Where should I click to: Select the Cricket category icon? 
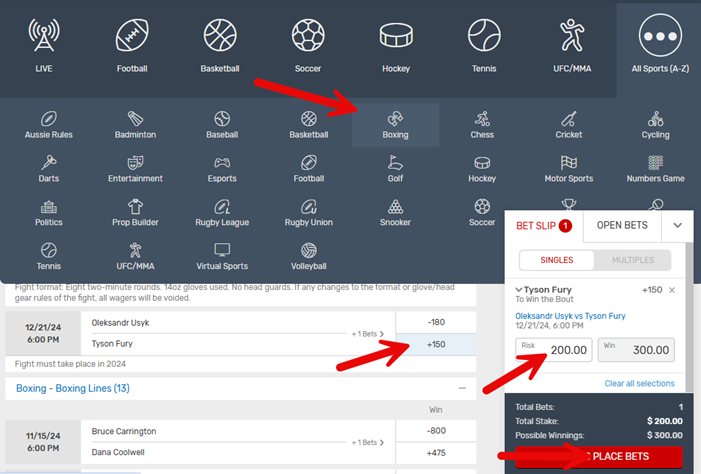coord(569,125)
